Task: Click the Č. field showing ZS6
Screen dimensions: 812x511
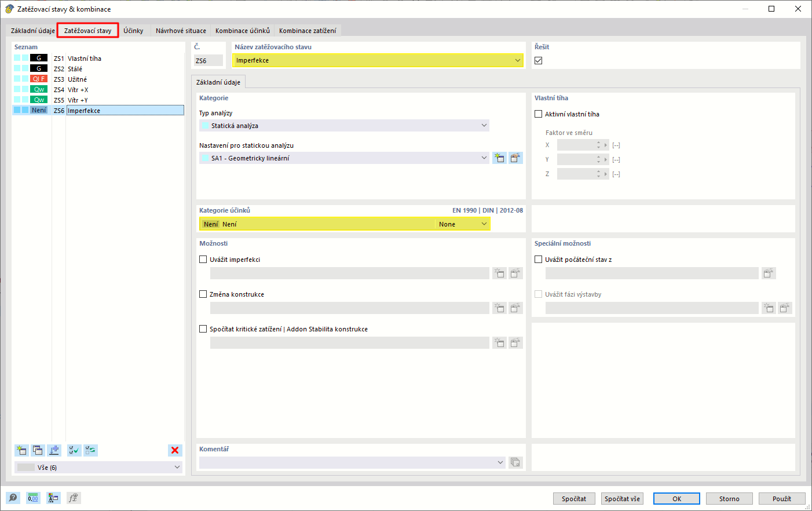Action: click(209, 60)
